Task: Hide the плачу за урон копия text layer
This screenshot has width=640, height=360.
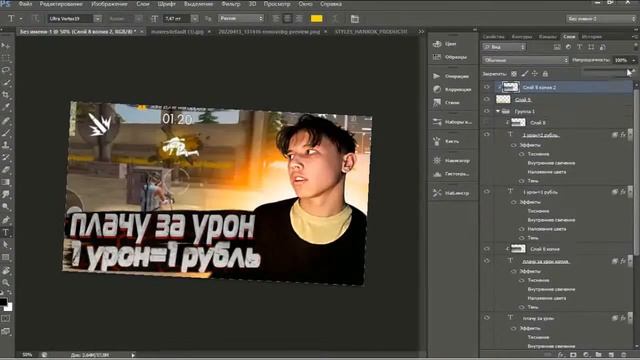Action: click(487, 260)
